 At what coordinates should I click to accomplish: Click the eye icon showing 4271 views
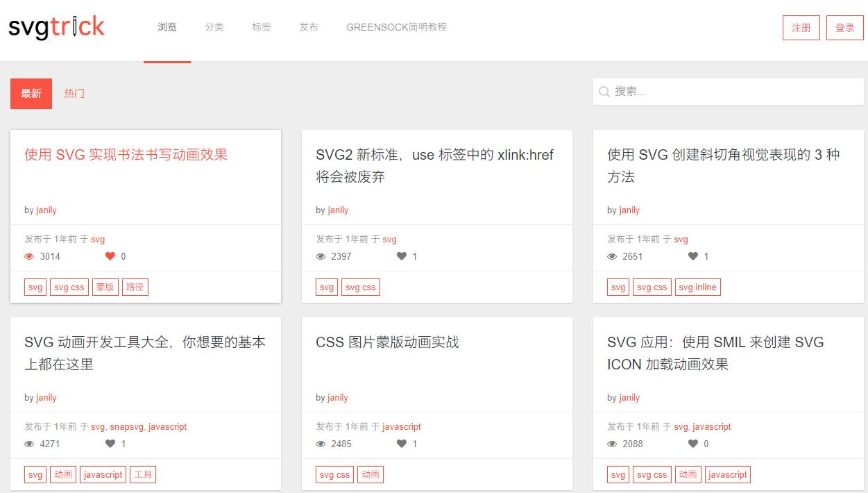pos(29,444)
